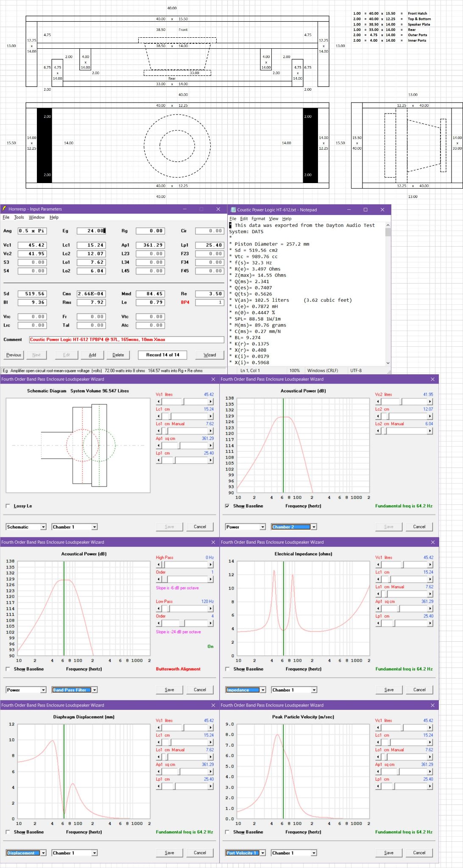Increase Lc2 cm using right arrow

click(x=430, y=416)
